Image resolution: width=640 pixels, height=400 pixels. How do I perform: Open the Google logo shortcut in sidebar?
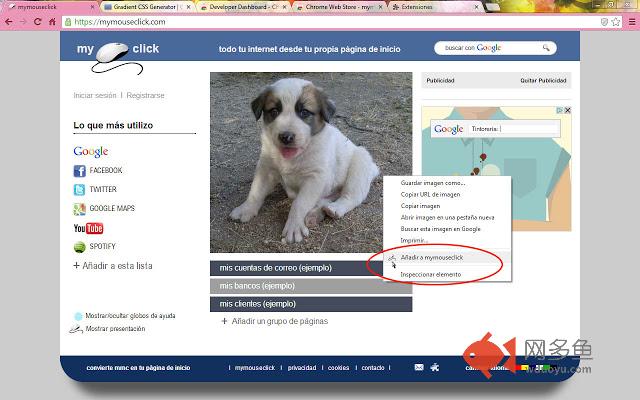[91, 151]
